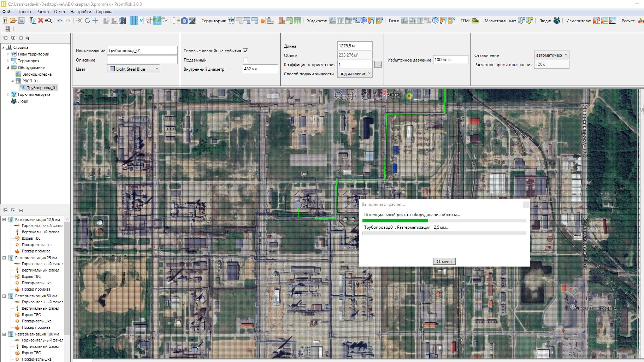
Task: Add liquid pump icon in Жидкости group
Action: [x=364, y=21]
